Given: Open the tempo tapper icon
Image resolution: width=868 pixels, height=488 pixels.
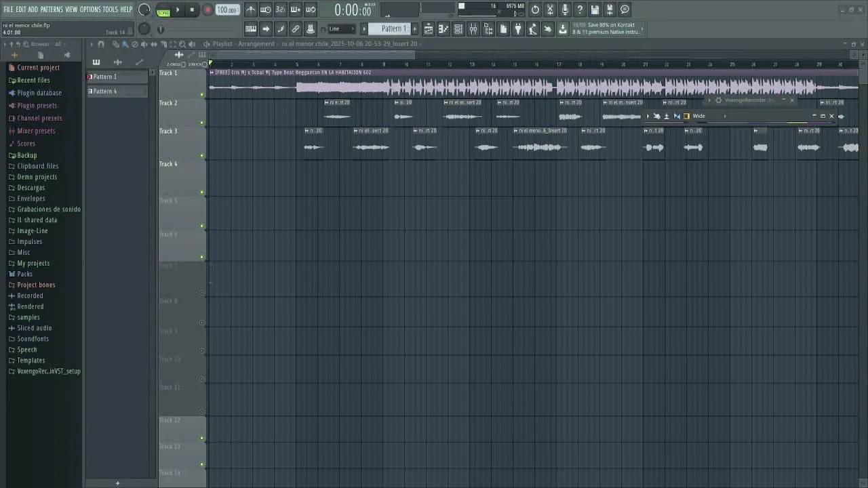Looking at the screenshot, I should (x=533, y=28).
